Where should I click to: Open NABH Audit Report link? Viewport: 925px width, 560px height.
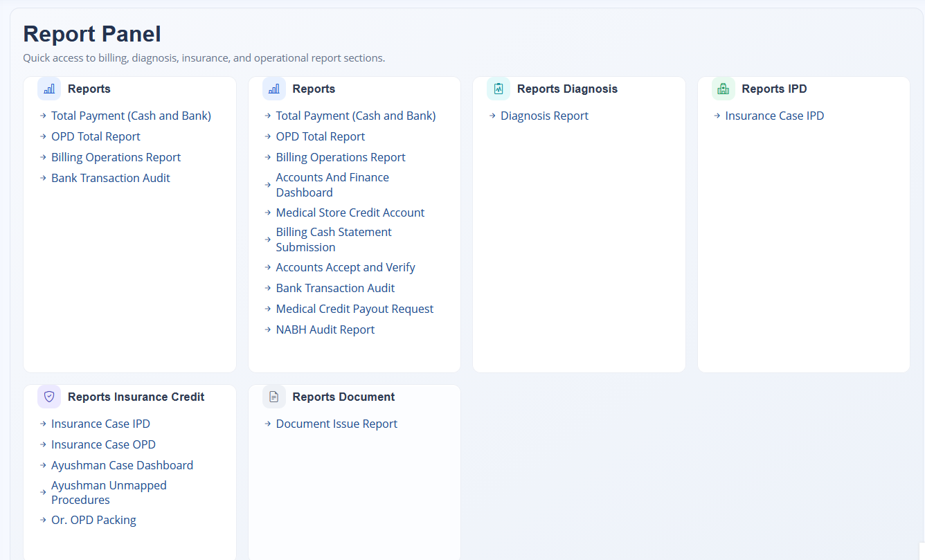click(325, 329)
